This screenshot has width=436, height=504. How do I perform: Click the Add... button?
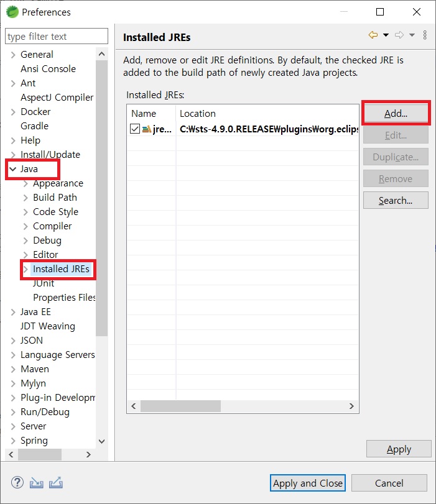click(396, 113)
